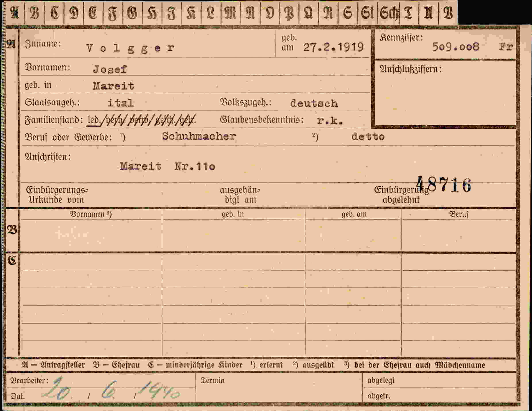Select the index tab letter U

(428, 13)
